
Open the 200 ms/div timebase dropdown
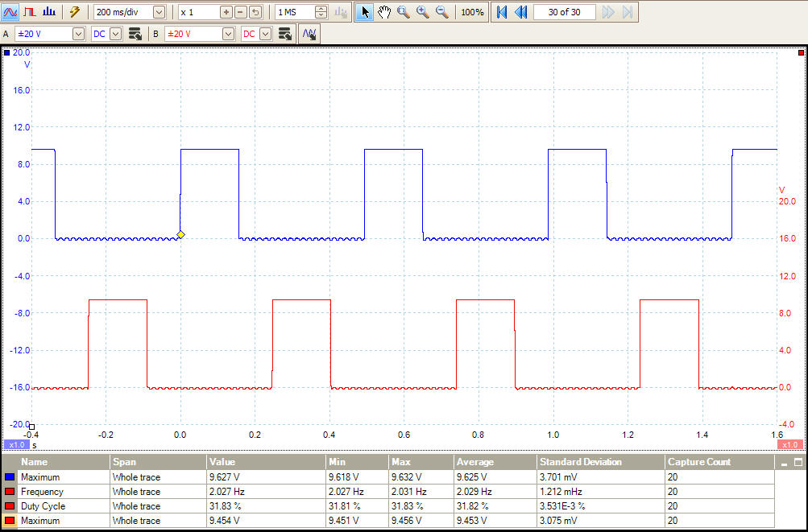click(x=160, y=12)
